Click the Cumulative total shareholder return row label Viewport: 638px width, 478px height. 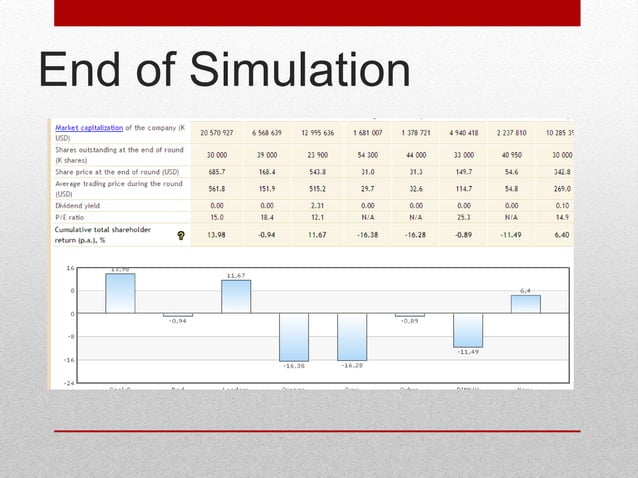click(x=103, y=235)
